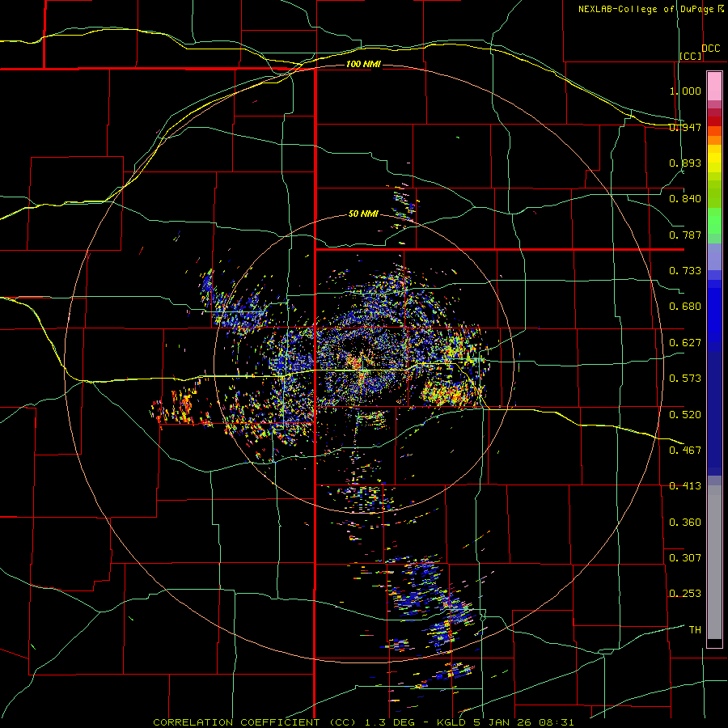Click the 0.893 color scale label
728x728 pixels.
[x=685, y=163]
